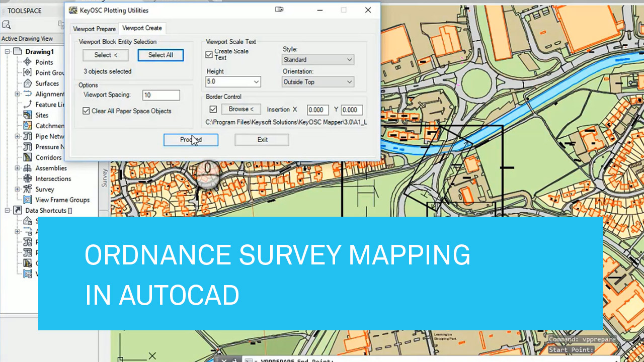Click the Viewport Spacing input field
Image resolution: width=644 pixels, height=362 pixels.
coord(160,95)
